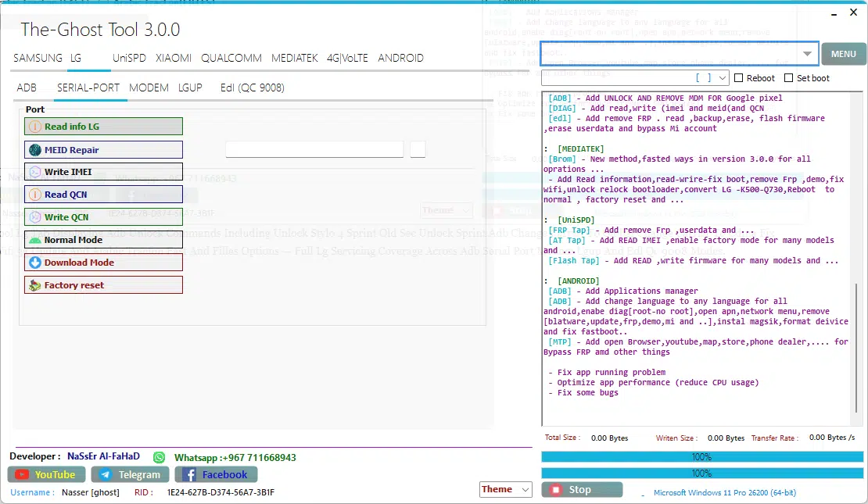The image size is (868, 504).
Task: Open the Telegram link button
Action: coord(130,474)
